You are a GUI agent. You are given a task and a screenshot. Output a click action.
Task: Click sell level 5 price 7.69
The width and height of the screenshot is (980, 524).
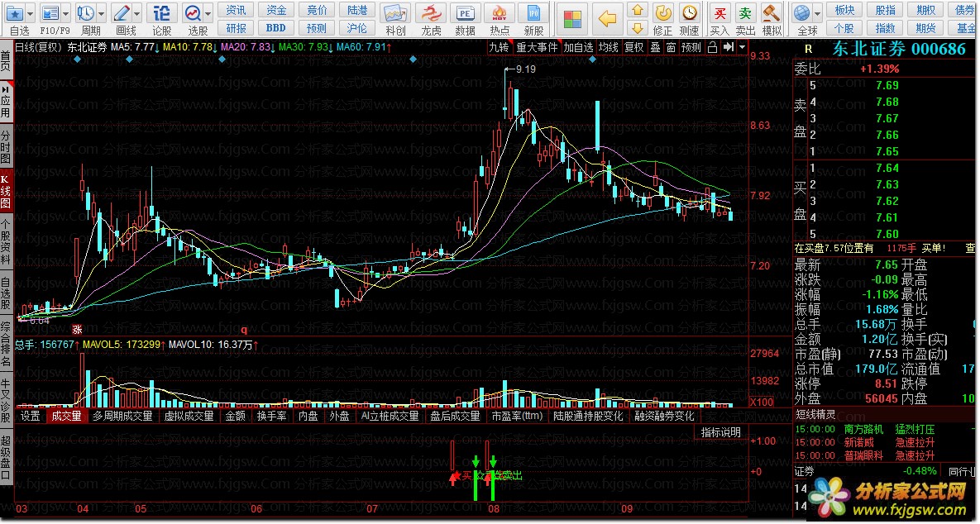pyautogui.click(x=887, y=86)
